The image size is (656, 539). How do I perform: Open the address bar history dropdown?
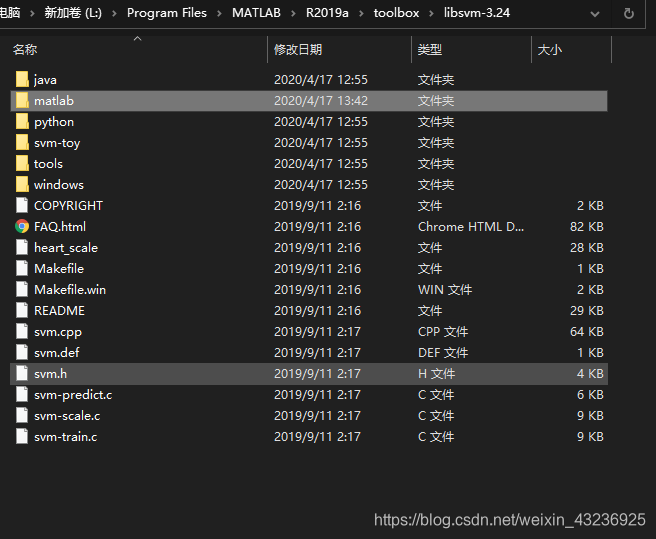[x=594, y=14]
